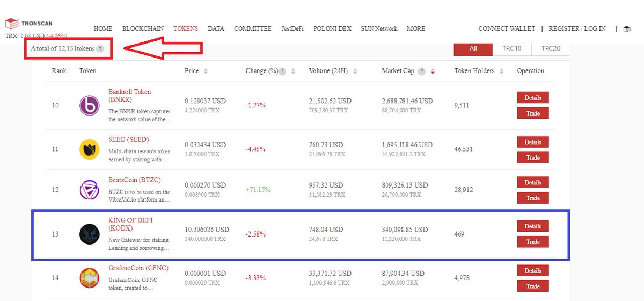Open DATA menu

coord(216,29)
